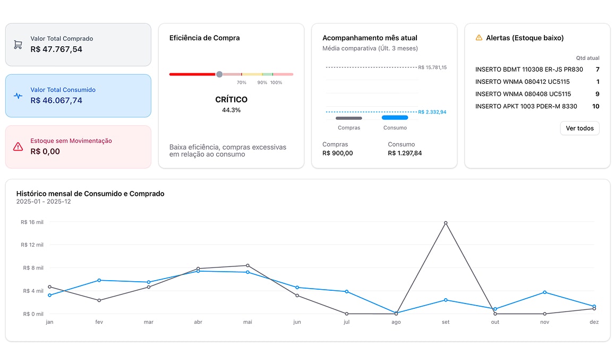
Task: Click the value R$ 47.767,54
Action: [56, 49]
